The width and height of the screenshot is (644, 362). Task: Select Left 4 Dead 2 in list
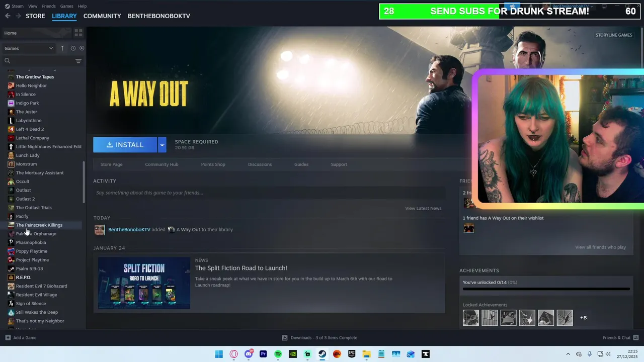(30, 129)
